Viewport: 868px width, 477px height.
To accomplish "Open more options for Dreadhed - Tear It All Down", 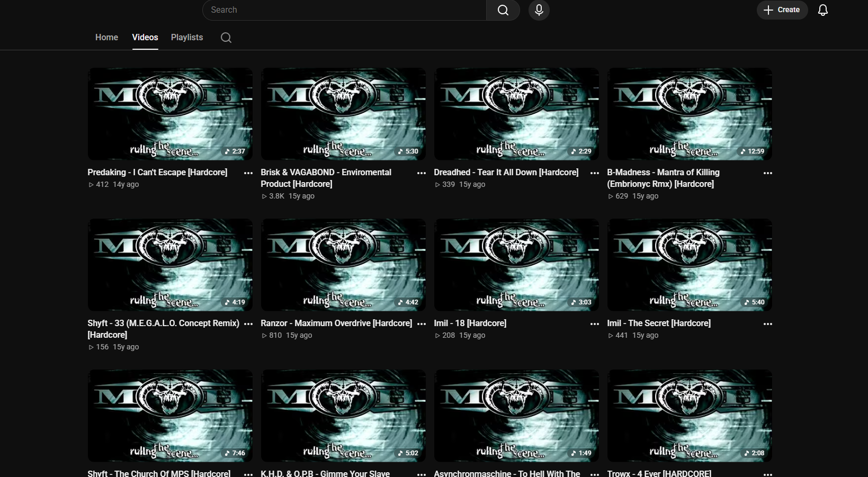I will (x=595, y=173).
